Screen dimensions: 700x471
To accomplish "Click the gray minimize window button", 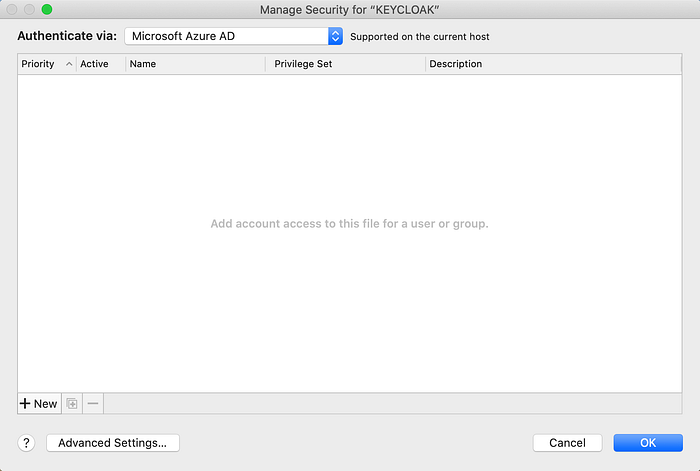I will pos(29,9).
